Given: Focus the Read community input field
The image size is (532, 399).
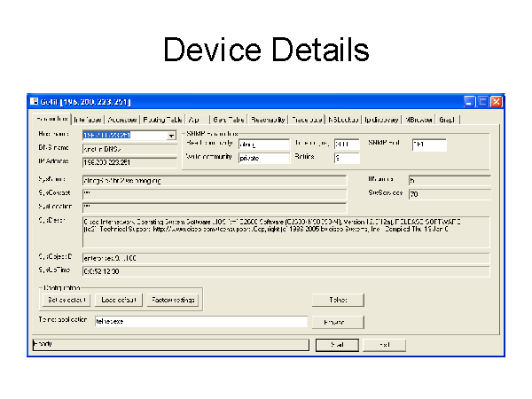Looking at the screenshot, I should click(264, 144).
